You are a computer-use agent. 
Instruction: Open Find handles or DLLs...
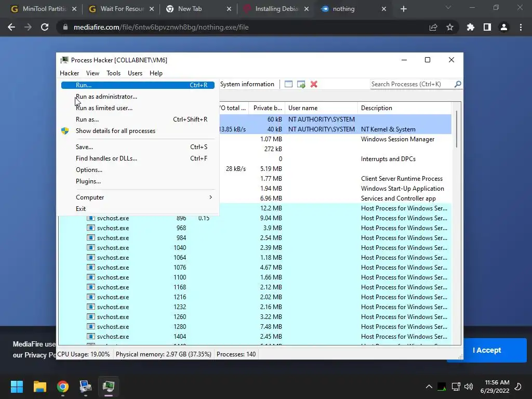click(138, 158)
